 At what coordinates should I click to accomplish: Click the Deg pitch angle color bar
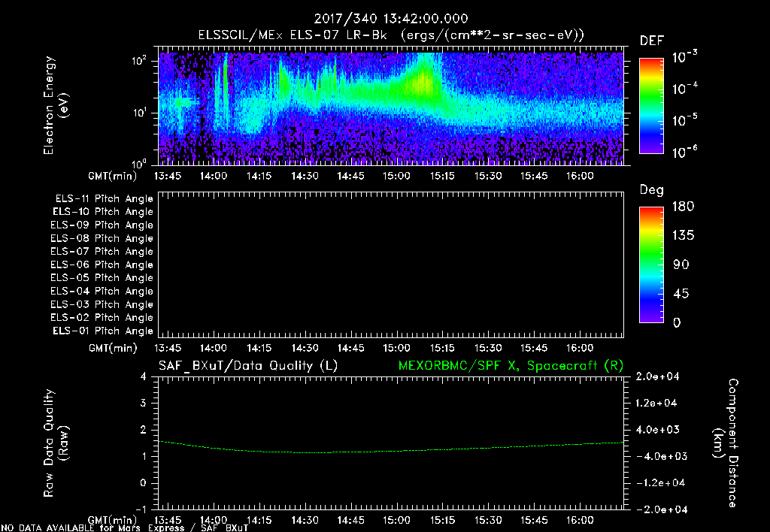click(650, 264)
